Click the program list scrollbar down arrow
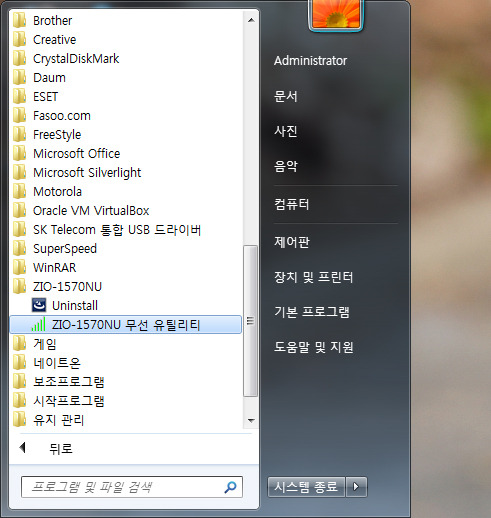 (251, 420)
